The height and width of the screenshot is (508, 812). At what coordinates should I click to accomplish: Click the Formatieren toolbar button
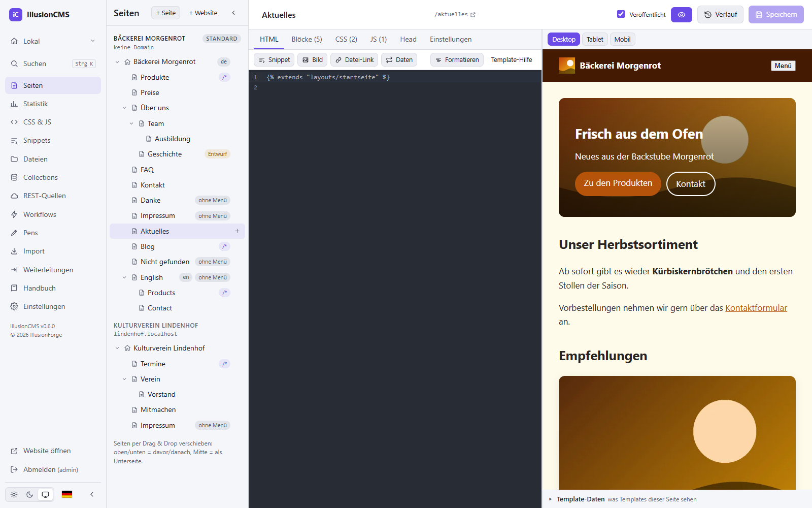point(457,59)
